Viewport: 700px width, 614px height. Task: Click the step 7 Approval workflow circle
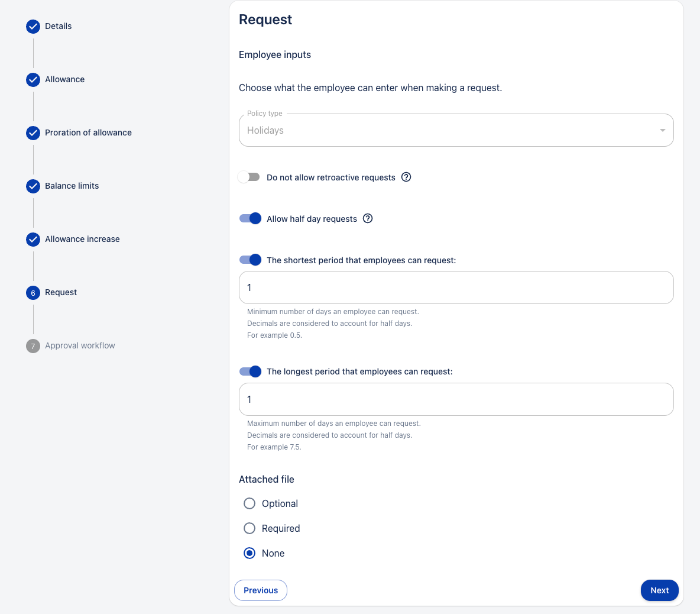[33, 346]
